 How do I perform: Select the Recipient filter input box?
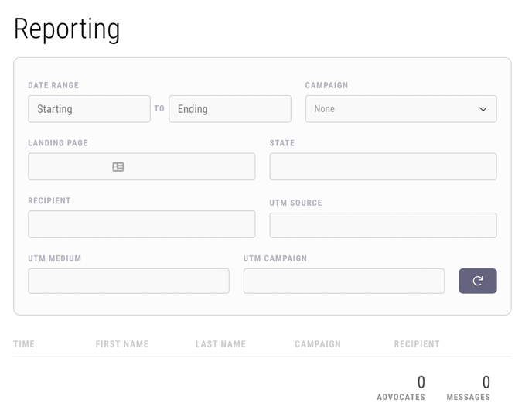(142, 224)
